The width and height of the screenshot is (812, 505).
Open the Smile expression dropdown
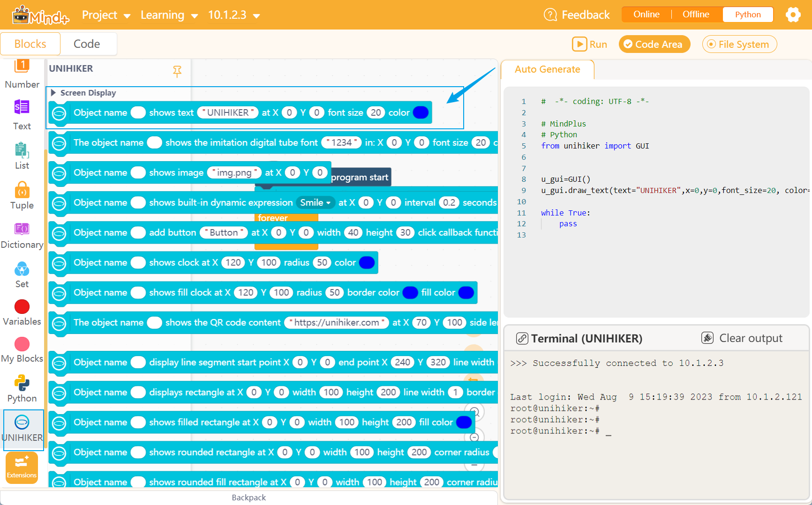(x=315, y=202)
